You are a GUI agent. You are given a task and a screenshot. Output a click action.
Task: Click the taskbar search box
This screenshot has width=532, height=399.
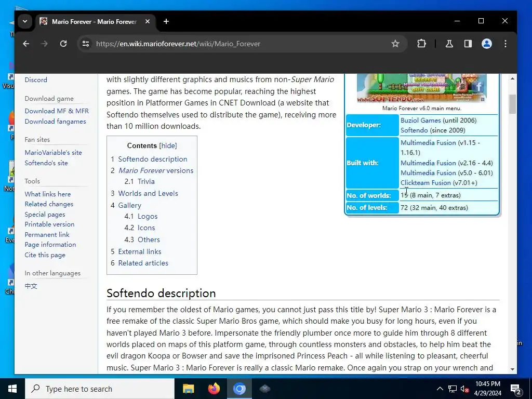click(100, 389)
